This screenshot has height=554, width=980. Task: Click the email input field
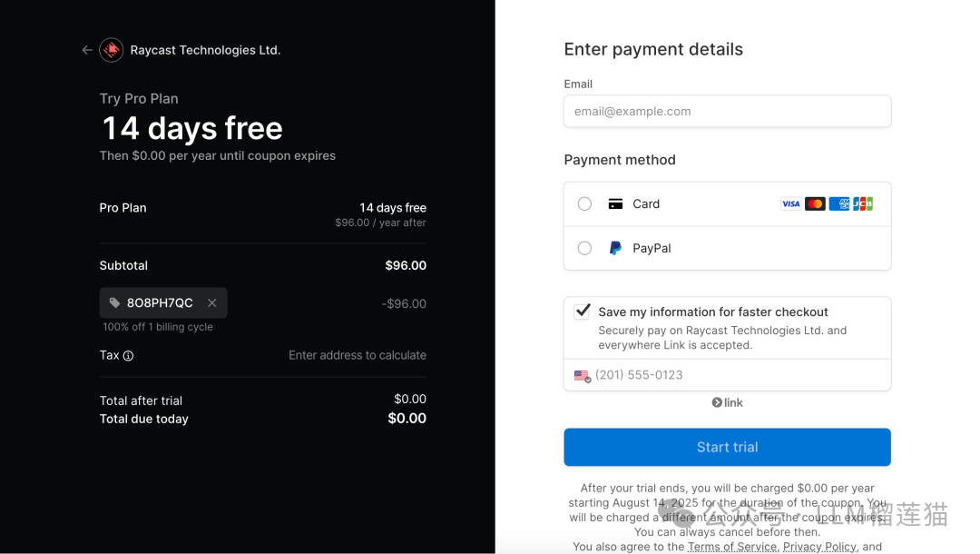[x=727, y=112]
